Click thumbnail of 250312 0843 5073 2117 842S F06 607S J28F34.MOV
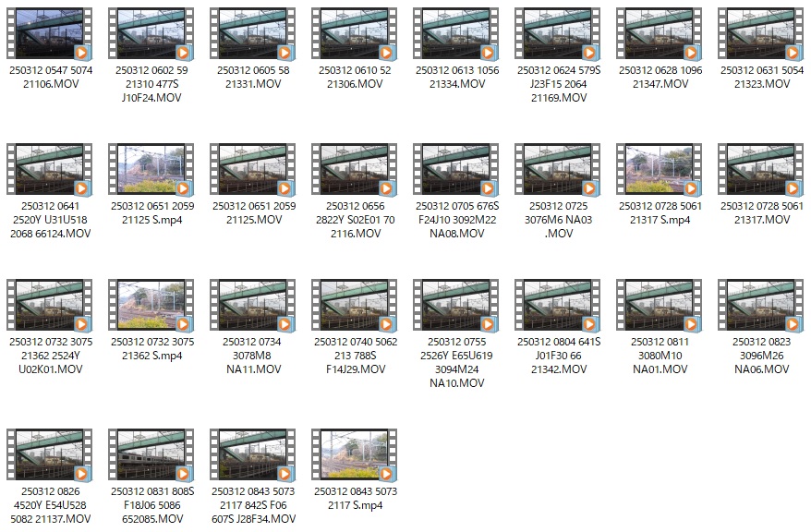Image resolution: width=811 pixels, height=532 pixels. [x=252, y=454]
